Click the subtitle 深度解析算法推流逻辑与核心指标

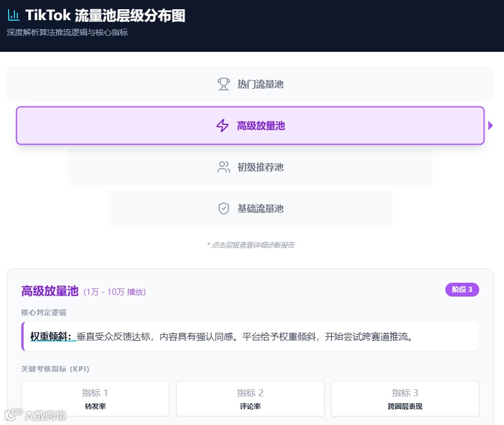67,32
